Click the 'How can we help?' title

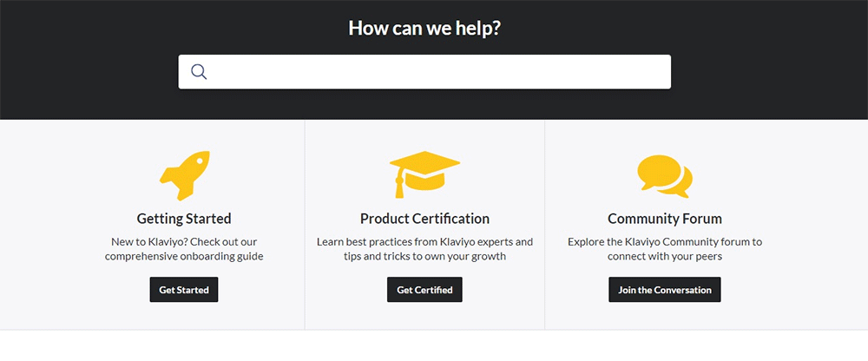[424, 28]
